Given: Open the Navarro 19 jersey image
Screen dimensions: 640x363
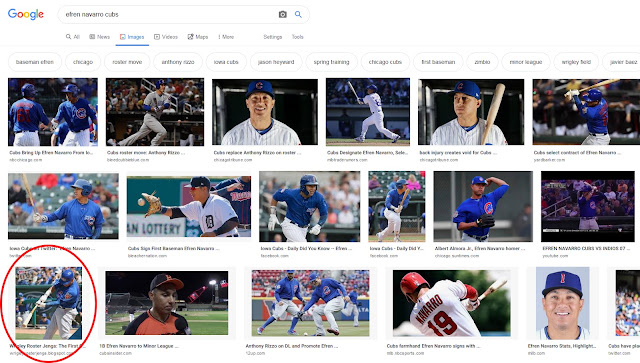Looking at the screenshot, I should click(x=451, y=303).
